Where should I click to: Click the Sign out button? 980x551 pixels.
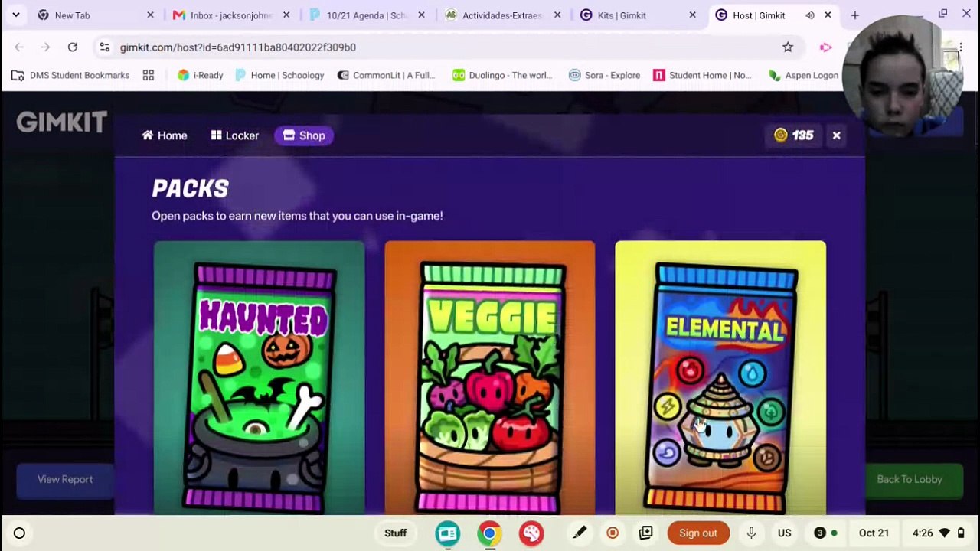pyautogui.click(x=698, y=533)
